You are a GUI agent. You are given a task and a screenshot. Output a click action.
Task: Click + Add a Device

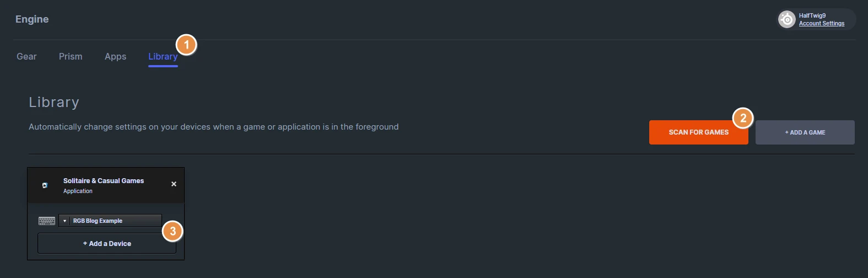point(107,243)
